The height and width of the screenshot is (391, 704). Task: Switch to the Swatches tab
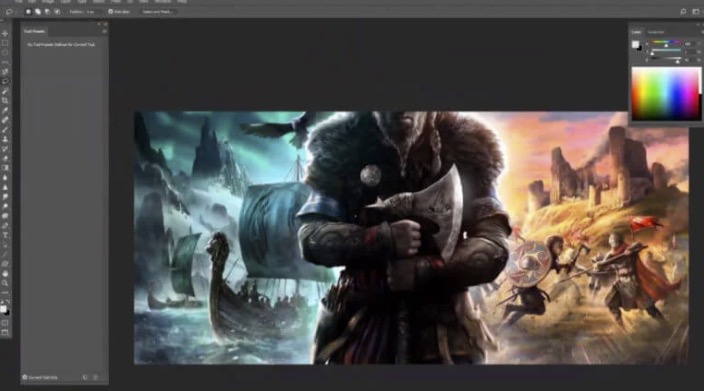tap(656, 32)
